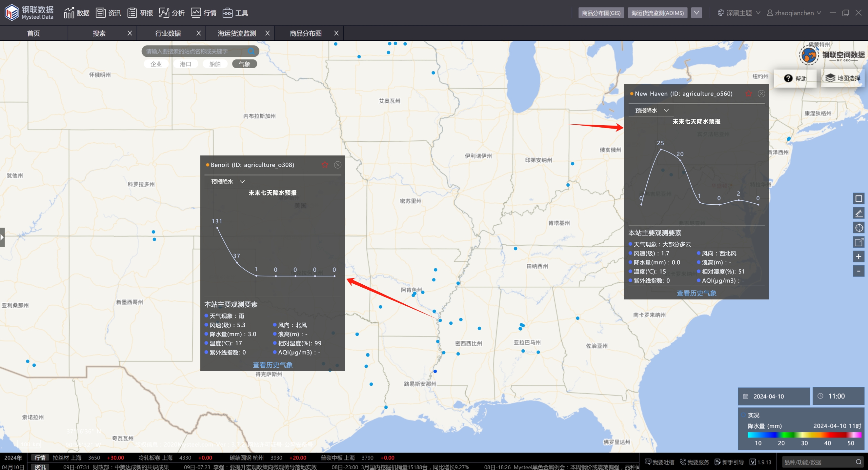This screenshot has width=868, height=470.
Task: Open 我要服务 in status bar
Action: [x=695, y=462]
